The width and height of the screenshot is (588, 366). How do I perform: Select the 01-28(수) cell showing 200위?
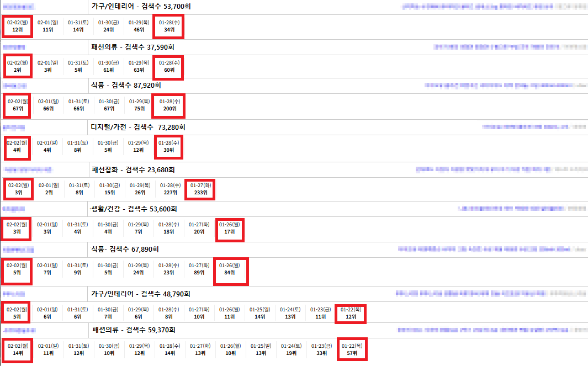coord(169,105)
